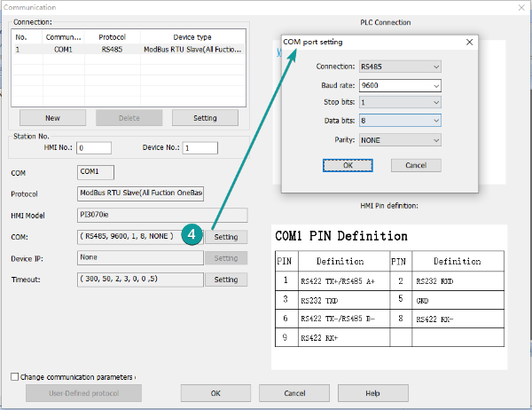
Task: Tick Change communication parameters checkbox
Action: [x=14, y=376]
